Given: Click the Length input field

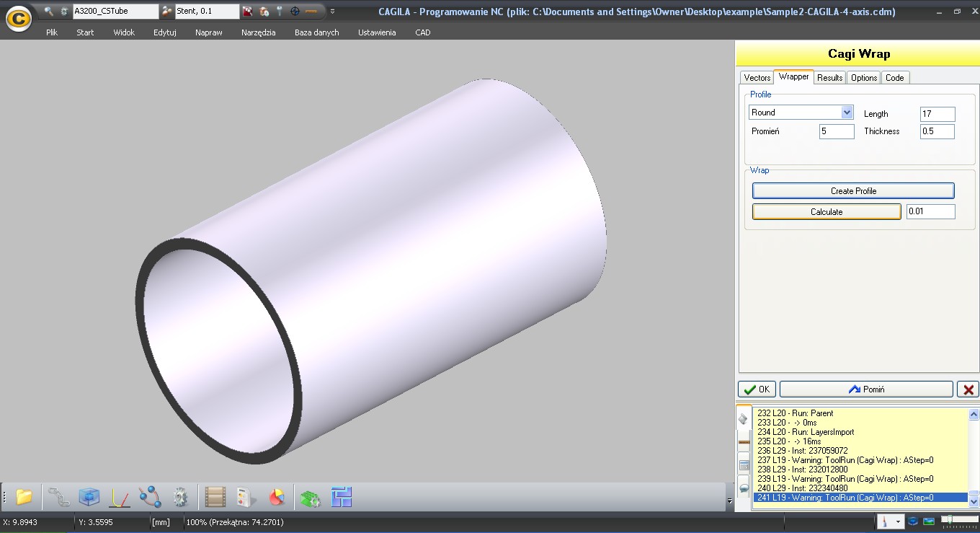Looking at the screenshot, I should 937,114.
